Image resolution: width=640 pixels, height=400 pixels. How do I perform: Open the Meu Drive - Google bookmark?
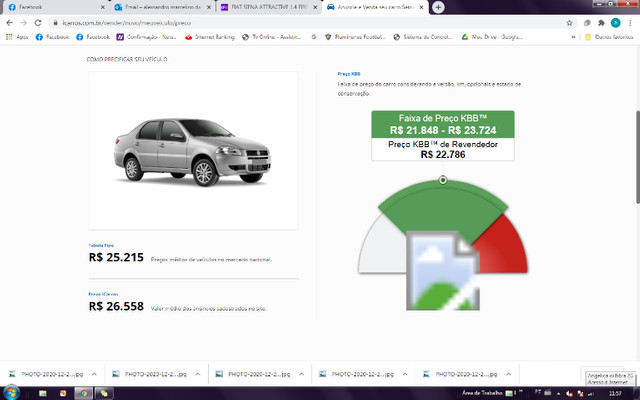coord(492,37)
